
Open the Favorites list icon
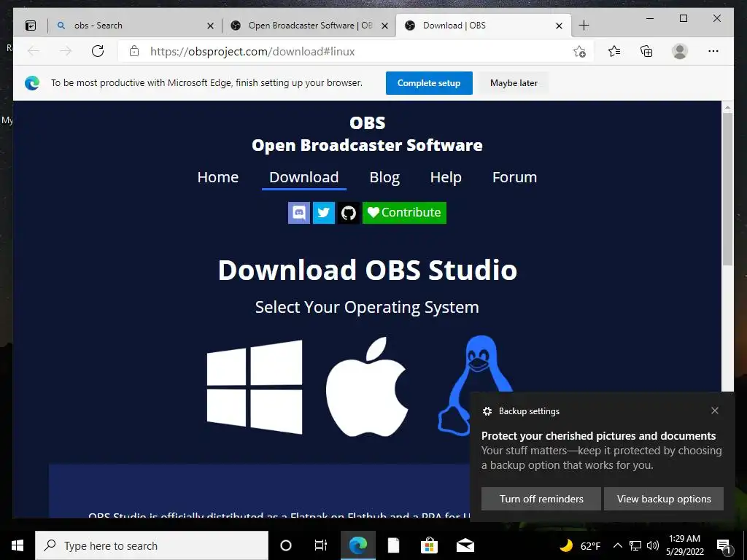[614, 51]
